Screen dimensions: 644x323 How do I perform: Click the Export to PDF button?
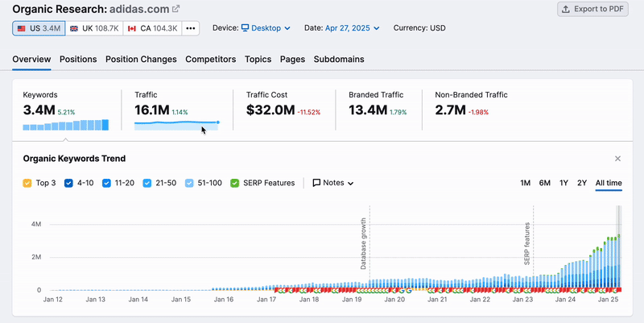pyautogui.click(x=592, y=9)
